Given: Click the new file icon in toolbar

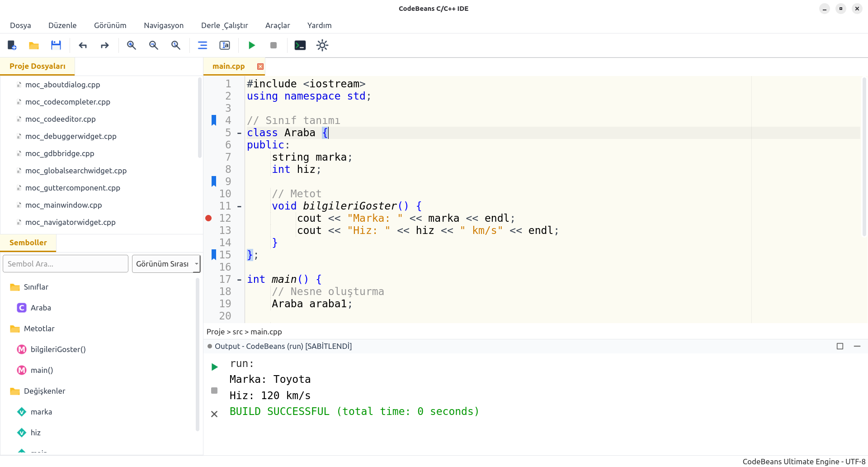Looking at the screenshot, I should click(12, 45).
